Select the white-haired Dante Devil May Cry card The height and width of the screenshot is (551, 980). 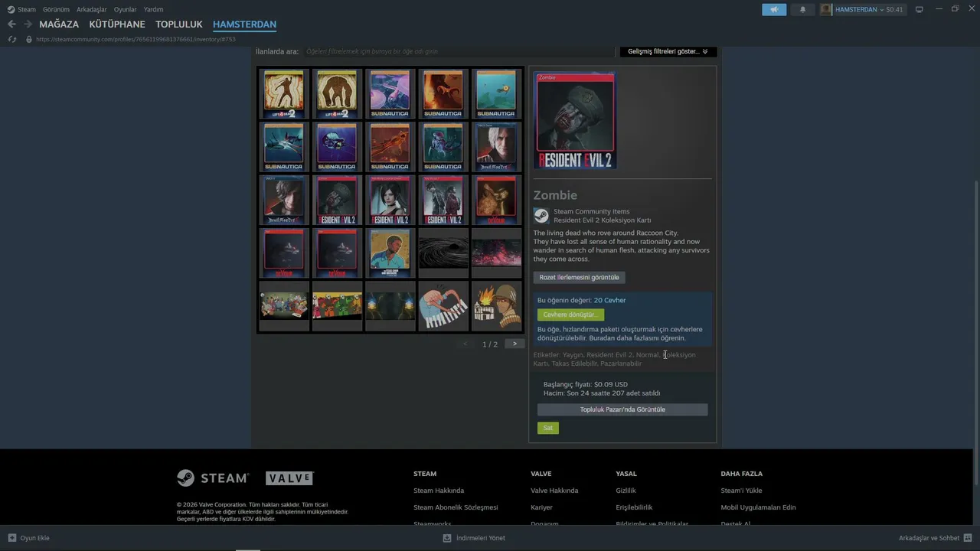[x=496, y=146]
